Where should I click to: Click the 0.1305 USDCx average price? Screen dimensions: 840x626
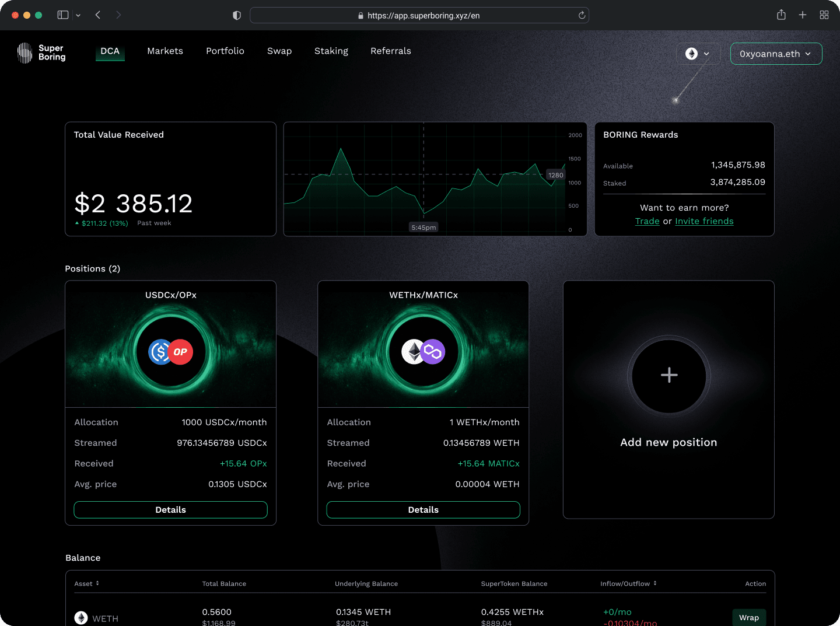[237, 484]
